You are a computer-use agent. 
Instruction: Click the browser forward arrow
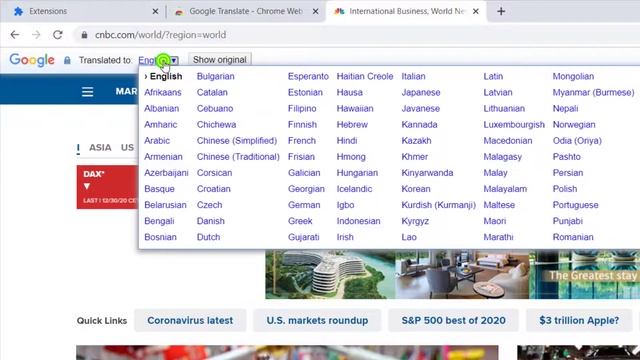click(36, 35)
